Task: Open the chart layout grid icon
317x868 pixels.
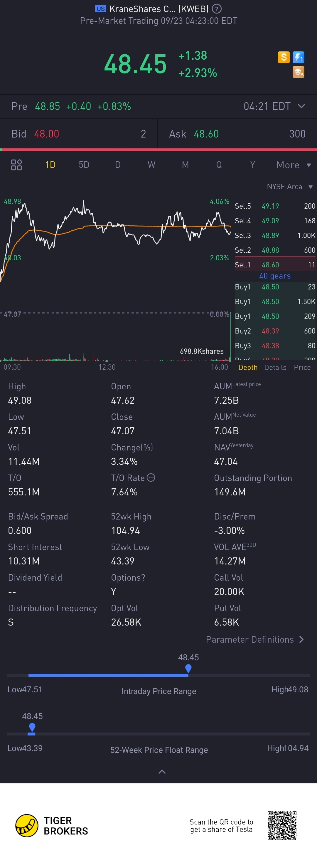Action: click(16, 165)
